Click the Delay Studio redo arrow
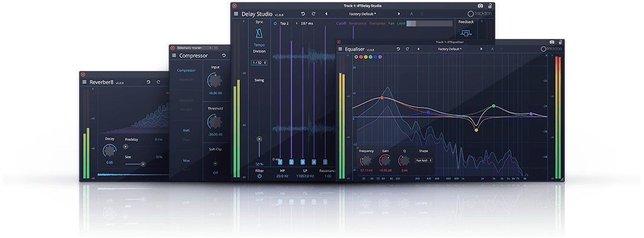Screen dimensions: 644x238 click(x=314, y=14)
